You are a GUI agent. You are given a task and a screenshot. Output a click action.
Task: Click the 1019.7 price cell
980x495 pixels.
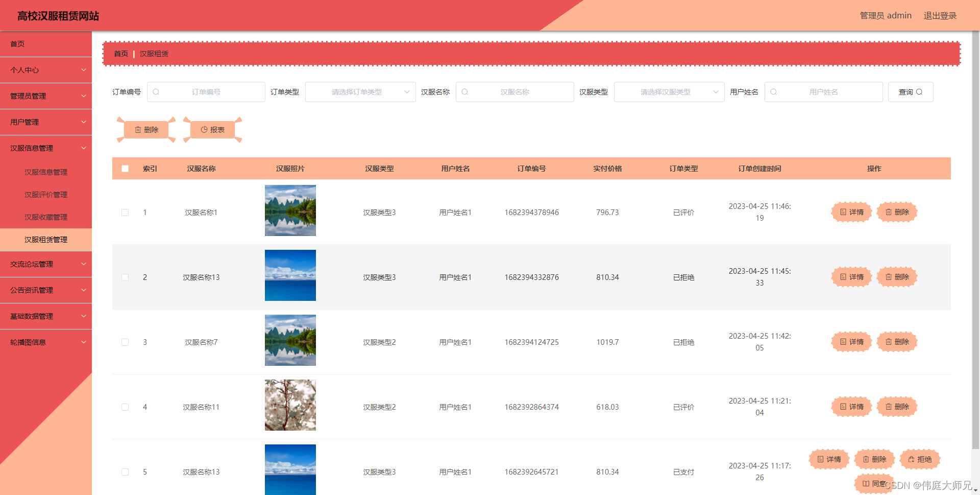(607, 342)
